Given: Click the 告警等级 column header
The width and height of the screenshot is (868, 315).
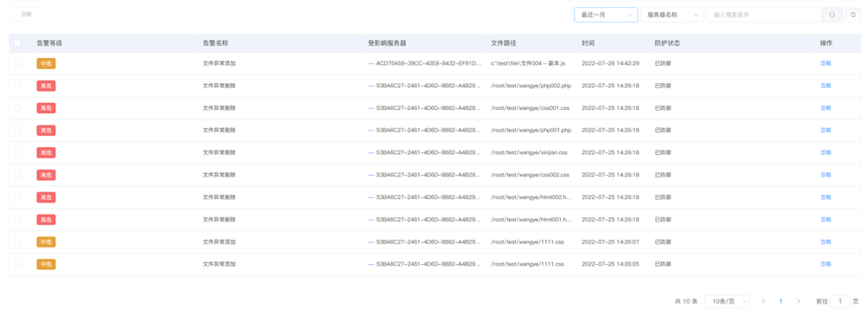Looking at the screenshot, I should coord(49,42).
